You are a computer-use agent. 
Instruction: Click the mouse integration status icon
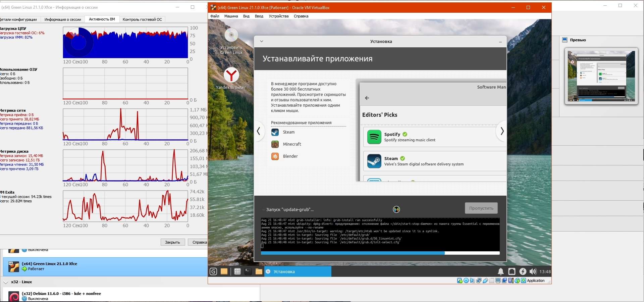pos(517,281)
